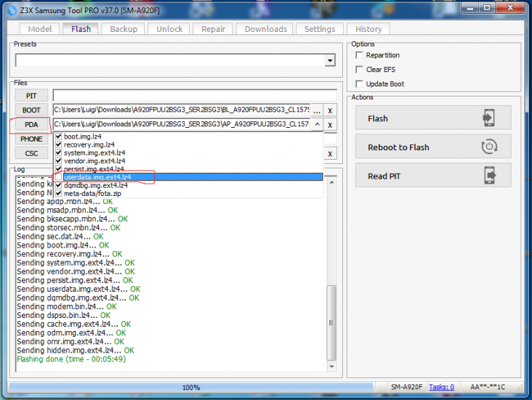Image resolution: width=532 pixels, height=400 pixels.
Task: Open the Backup tab
Action: tap(124, 29)
